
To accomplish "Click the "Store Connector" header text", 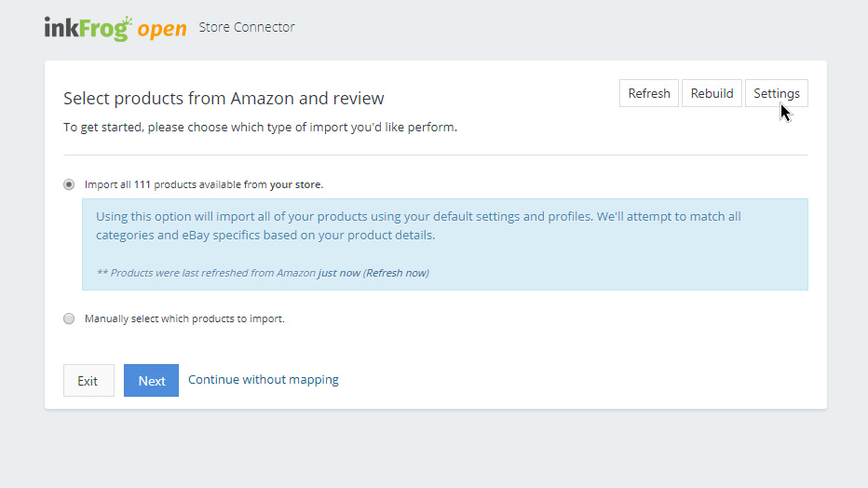I will click(x=247, y=27).
